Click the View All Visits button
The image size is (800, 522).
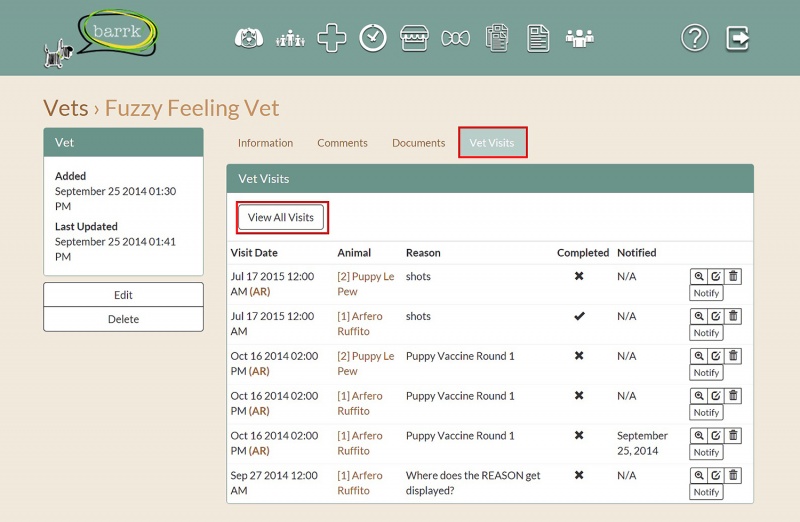point(281,217)
